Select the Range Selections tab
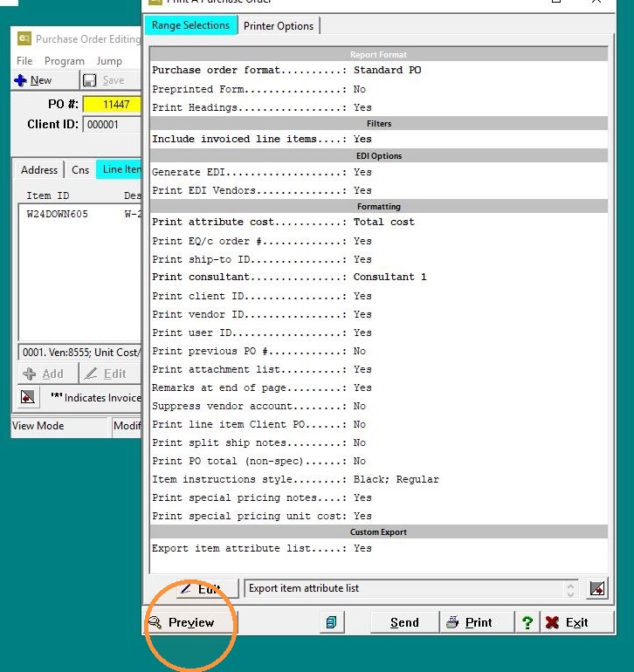Image resolution: width=634 pixels, height=672 pixels. (191, 25)
